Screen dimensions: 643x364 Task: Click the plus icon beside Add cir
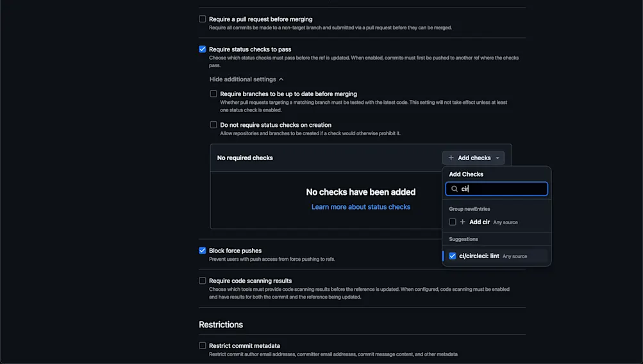[x=463, y=222]
